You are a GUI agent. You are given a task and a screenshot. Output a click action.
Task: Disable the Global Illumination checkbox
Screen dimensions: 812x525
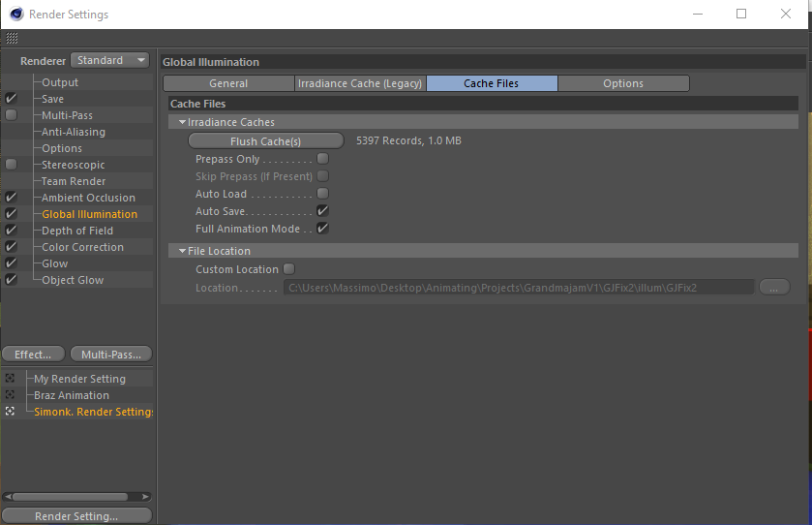(11, 214)
